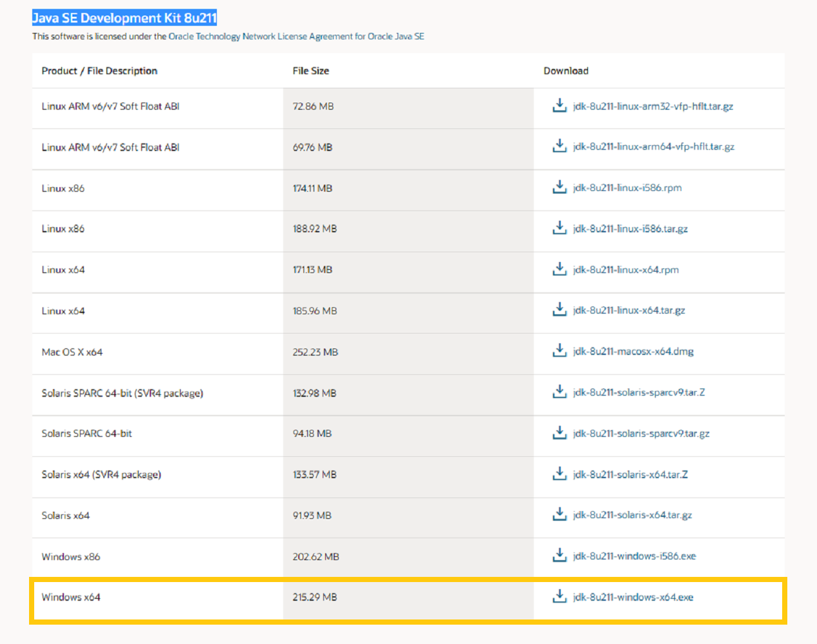
Task: Click download icon for jdk-8u211-linux-arm64-vfp-hflt.tar.gz
Action: [560, 146]
